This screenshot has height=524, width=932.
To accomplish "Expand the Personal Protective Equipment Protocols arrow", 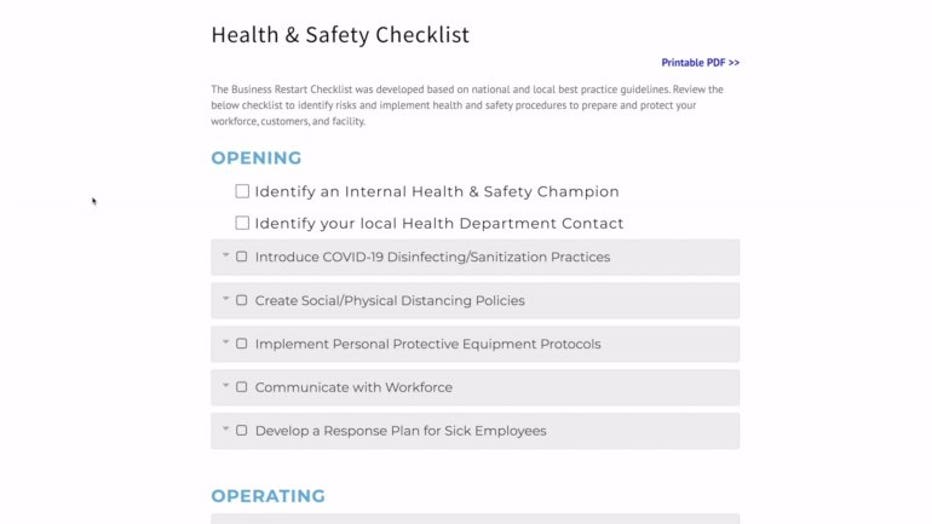I will [227, 343].
